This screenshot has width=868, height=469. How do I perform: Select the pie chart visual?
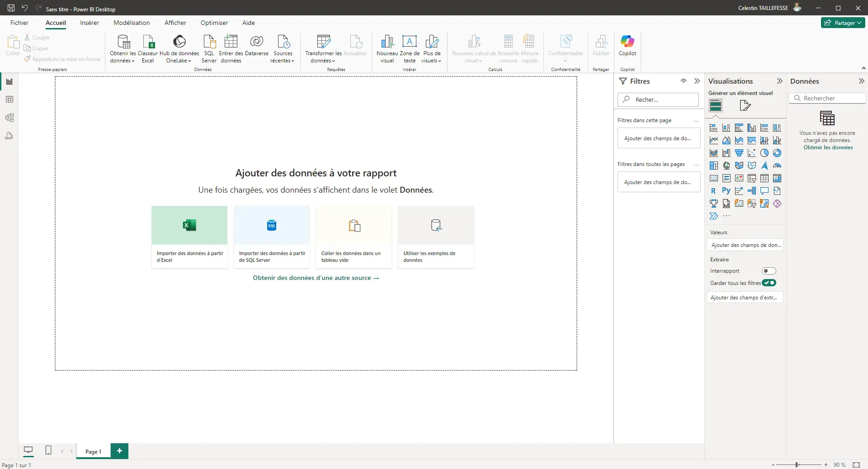point(764,153)
